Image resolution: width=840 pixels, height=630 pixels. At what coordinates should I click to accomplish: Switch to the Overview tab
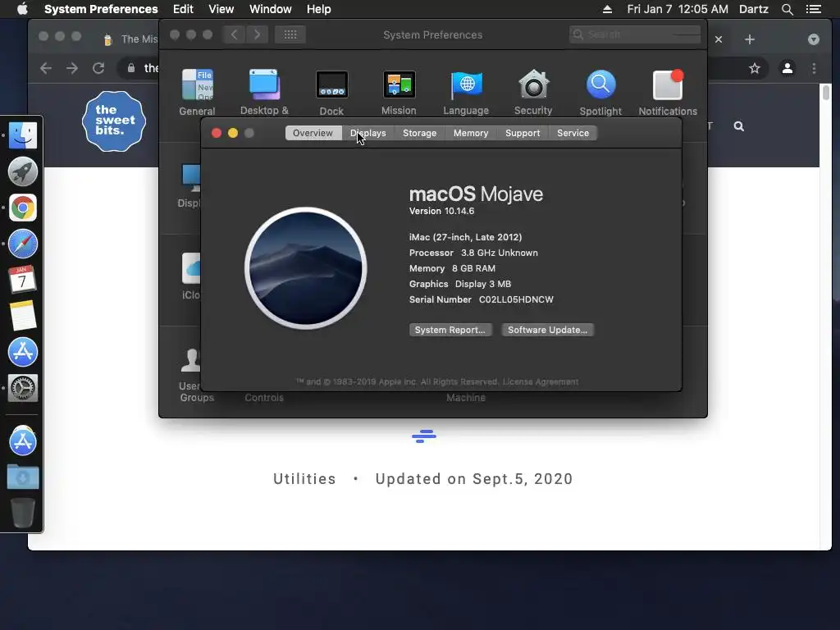pos(313,133)
